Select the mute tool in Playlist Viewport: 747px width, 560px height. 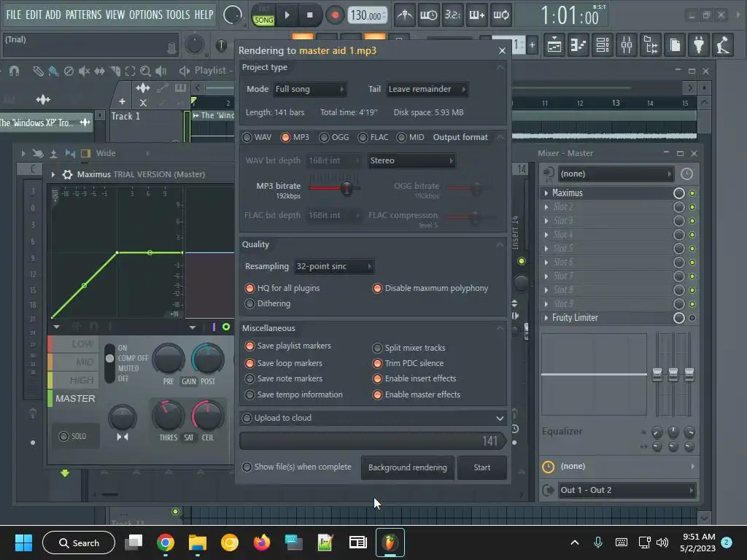pyautogui.click(x=84, y=71)
